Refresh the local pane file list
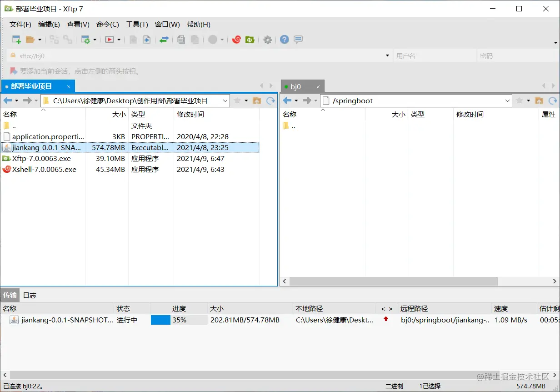This screenshot has width=560, height=392. point(271,101)
